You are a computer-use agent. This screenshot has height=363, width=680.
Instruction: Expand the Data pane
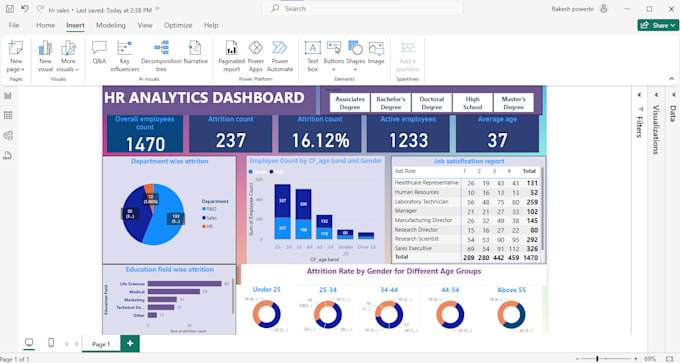coord(673,95)
